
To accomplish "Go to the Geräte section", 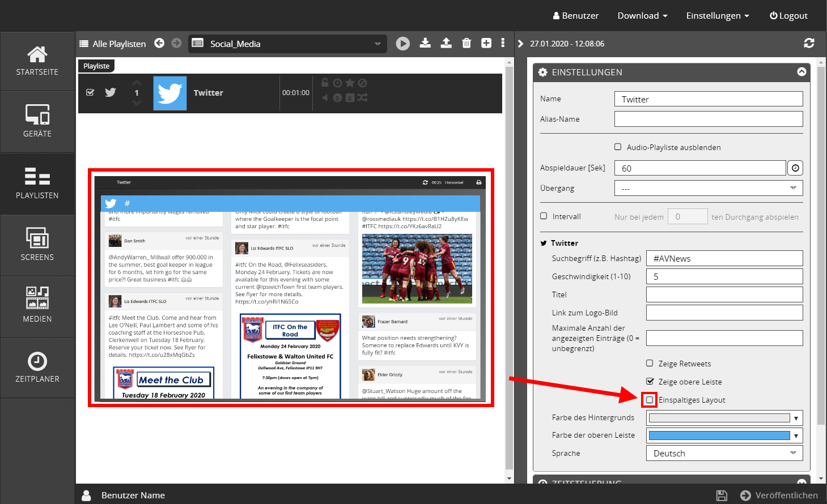I will (x=37, y=122).
